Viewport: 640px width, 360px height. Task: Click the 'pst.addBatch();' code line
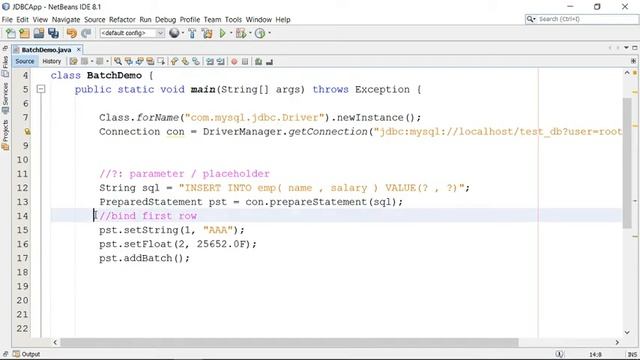144,258
